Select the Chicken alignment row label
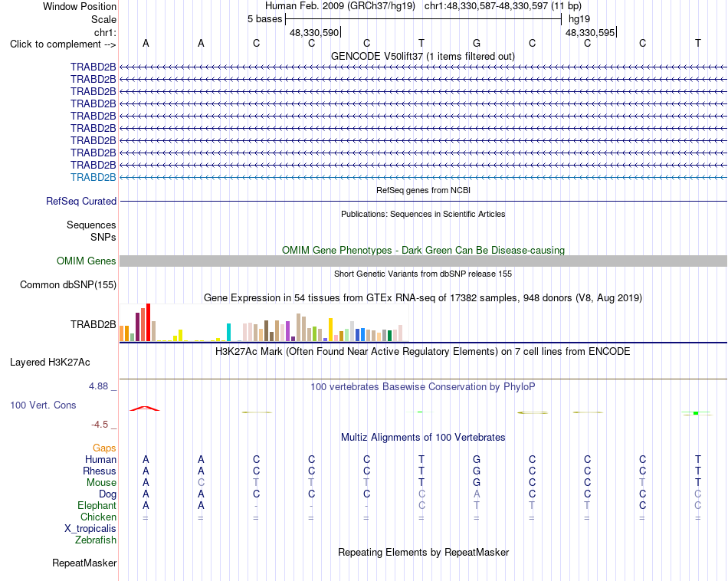Viewport: 728px width, 581px height. [x=98, y=517]
